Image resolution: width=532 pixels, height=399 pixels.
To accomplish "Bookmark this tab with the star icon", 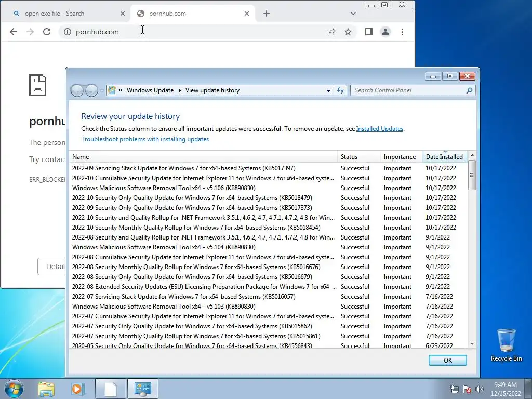I will pyautogui.click(x=348, y=32).
